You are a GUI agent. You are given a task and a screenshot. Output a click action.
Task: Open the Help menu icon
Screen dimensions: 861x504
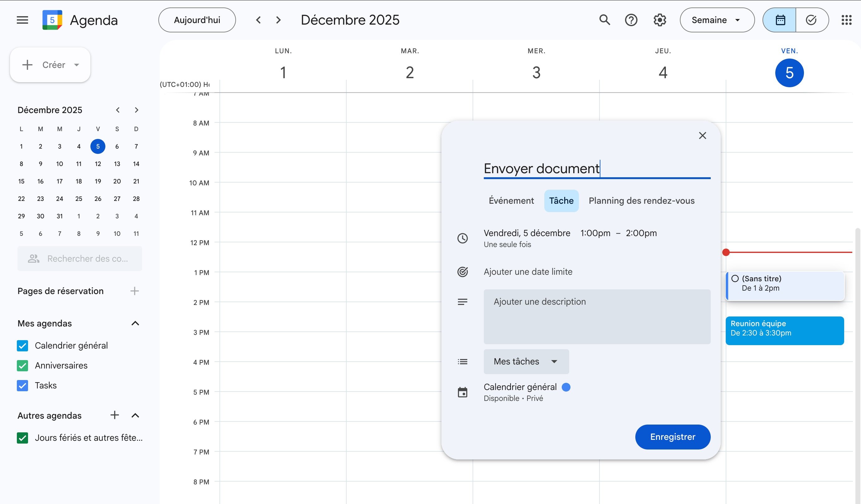[631, 20]
